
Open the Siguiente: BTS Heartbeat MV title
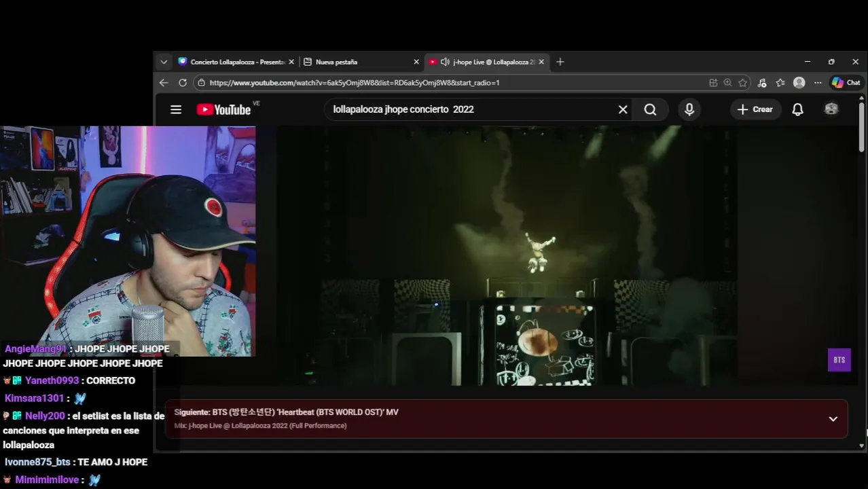point(286,412)
